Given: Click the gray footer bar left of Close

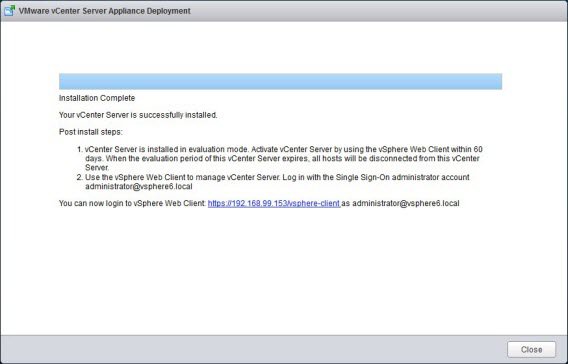Looking at the screenshot, I should pos(254,349).
